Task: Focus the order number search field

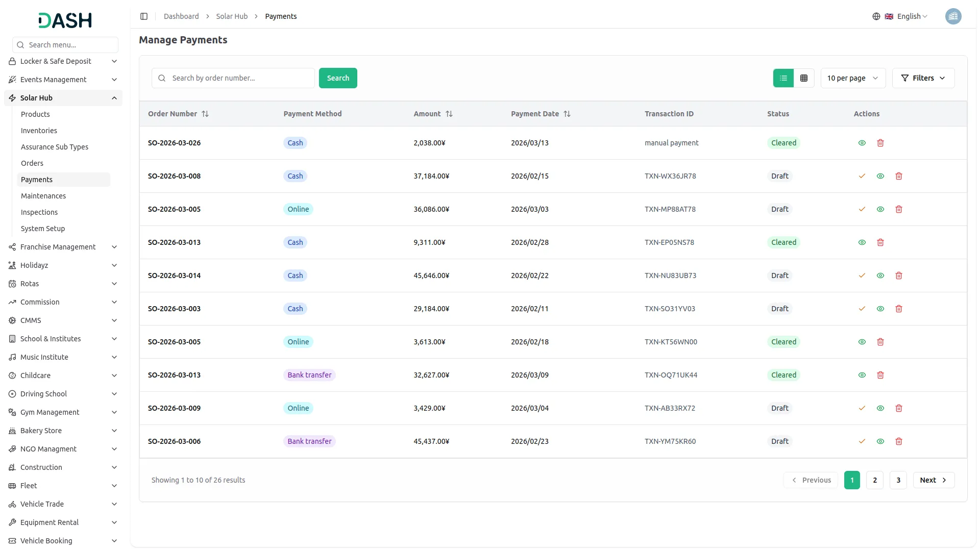Action: [x=240, y=78]
